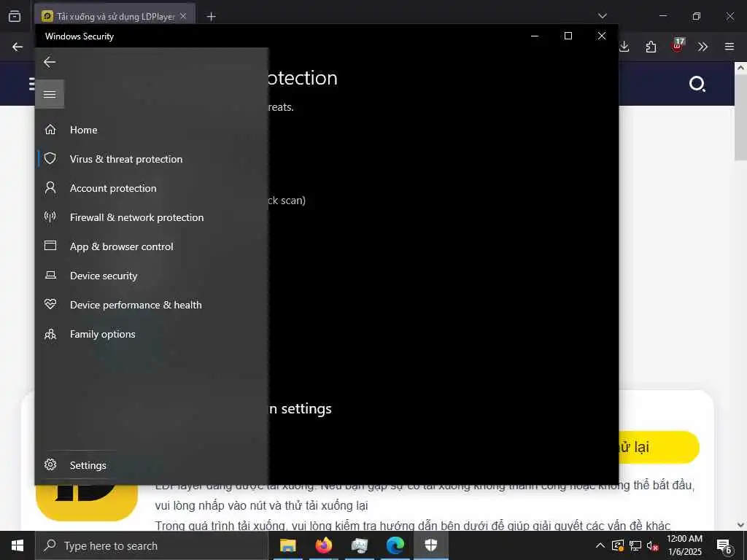This screenshot has width=747, height=560.
Task: Click the browser page scrollbar thumb
Action: point(740,117)
